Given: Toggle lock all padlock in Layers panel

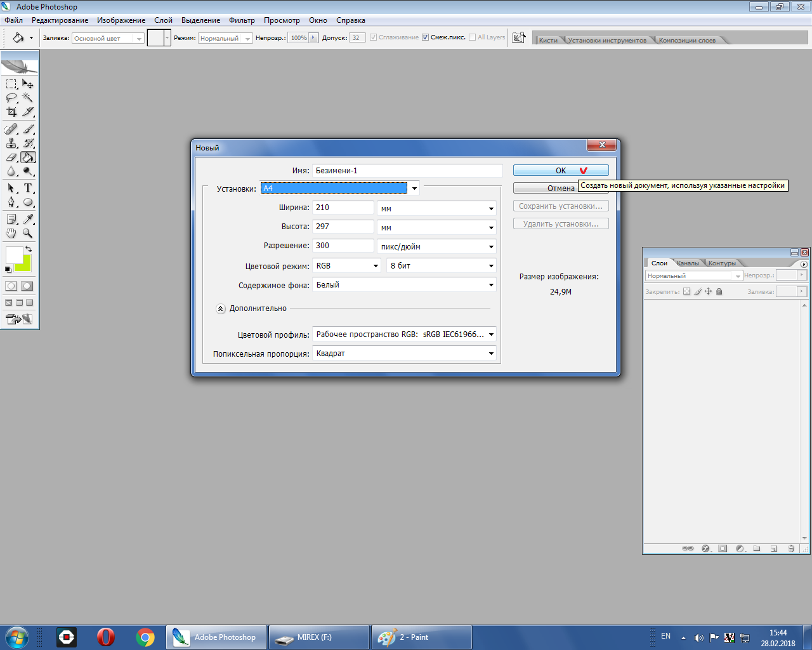Looking at the screenshot, I should pyautogui.click(x=719, y=291).
